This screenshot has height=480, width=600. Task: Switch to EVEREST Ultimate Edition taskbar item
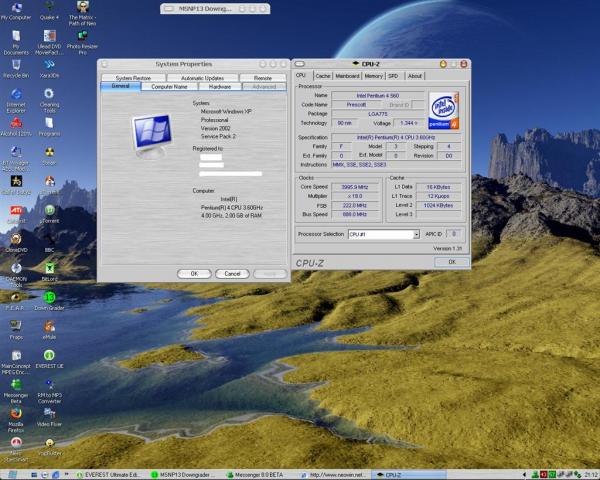click(110, 475)
